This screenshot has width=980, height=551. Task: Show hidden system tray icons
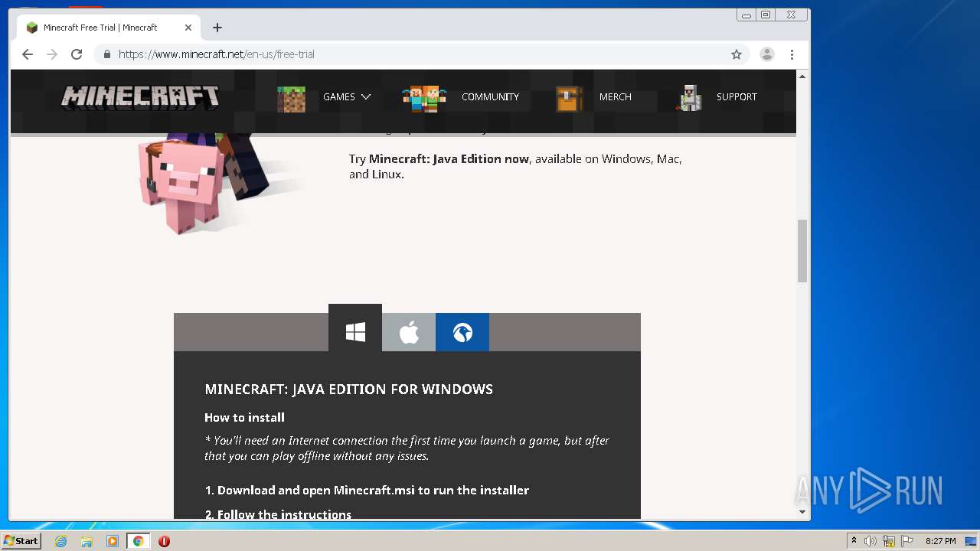[x=854, y=541]
